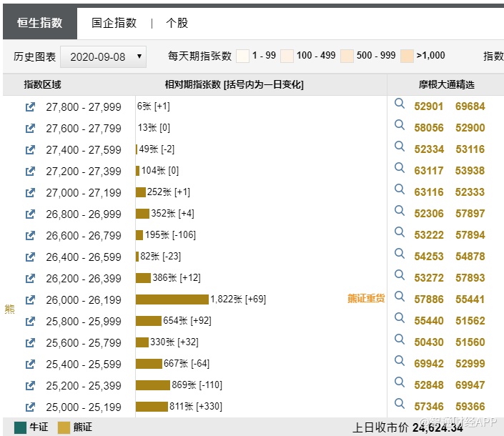The width and height of the screenshot is (504, 436).
Task: Open warrant code 69684 link
Action: [x=470, y=106]
